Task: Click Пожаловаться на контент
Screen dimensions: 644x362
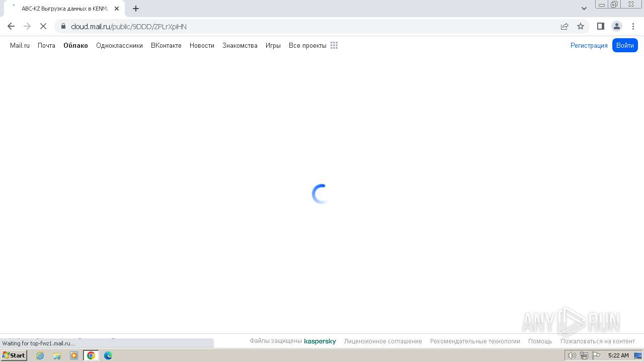Action: pyautogui.click(x=598, y=341)
